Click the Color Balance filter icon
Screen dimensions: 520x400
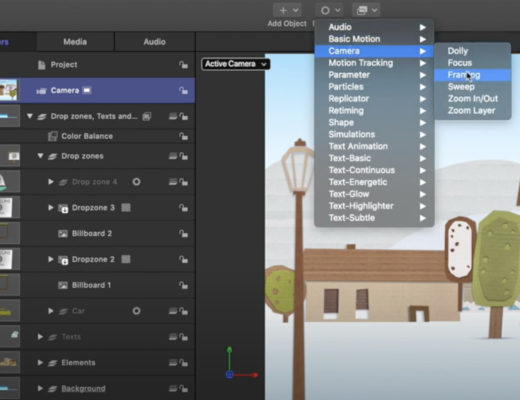click(x=53, y=136)
